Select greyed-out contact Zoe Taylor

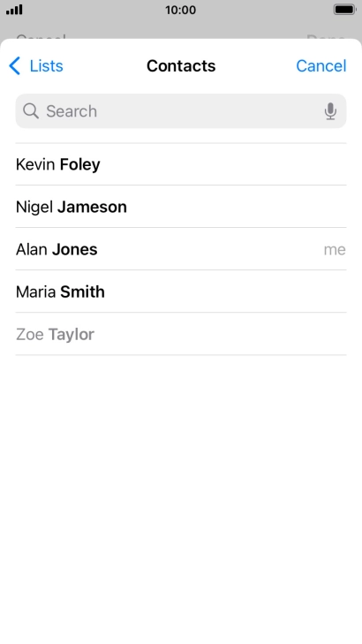click(181, 334)
